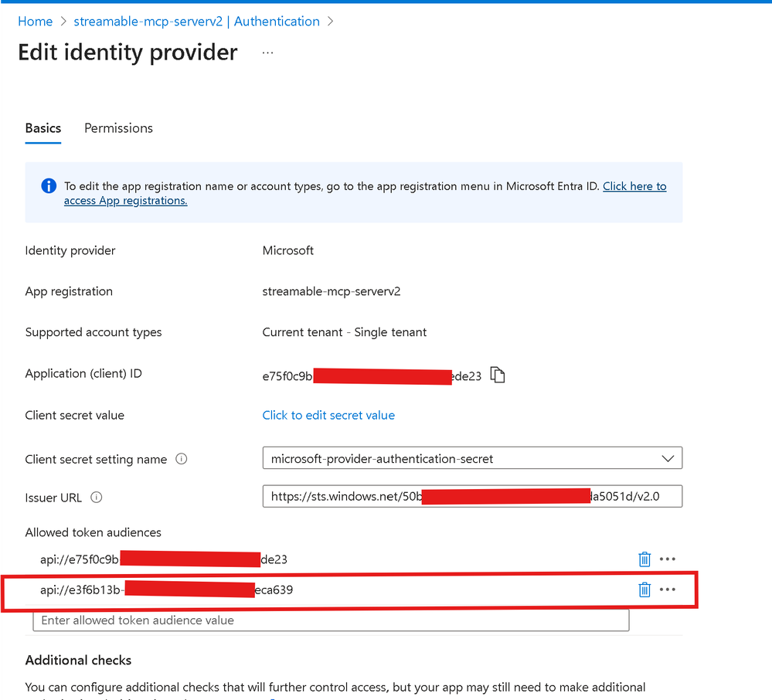Open more options for api://e3f6b13b audience
Viewport: 772px width, 700px height.
tap(668, 590)
